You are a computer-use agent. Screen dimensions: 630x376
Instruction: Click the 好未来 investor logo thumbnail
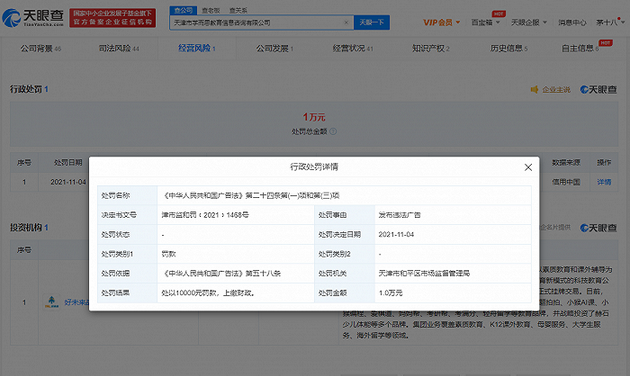(x=51, y=302)
